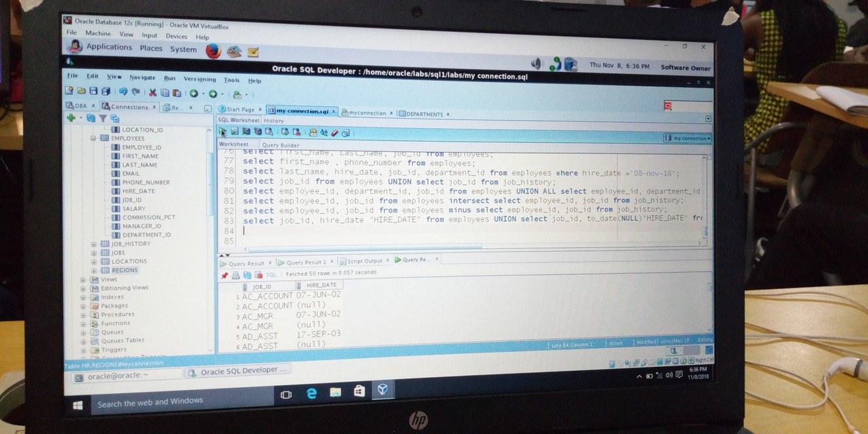
Task: Click the Paste icon in main toolbar
Action: 177,93
